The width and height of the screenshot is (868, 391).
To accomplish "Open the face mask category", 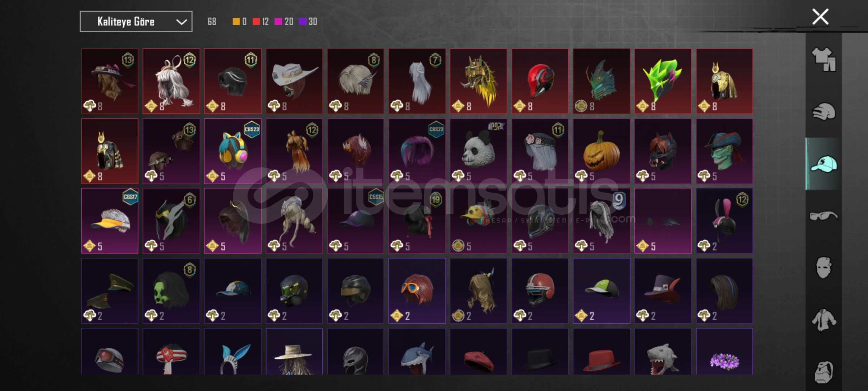I will [824, 268].
